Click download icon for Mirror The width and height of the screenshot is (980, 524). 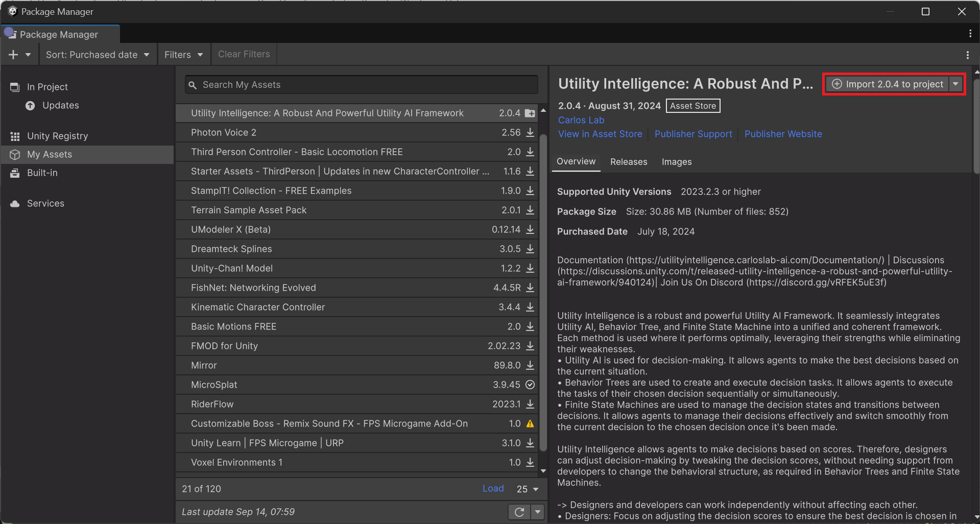coord(530,365)
